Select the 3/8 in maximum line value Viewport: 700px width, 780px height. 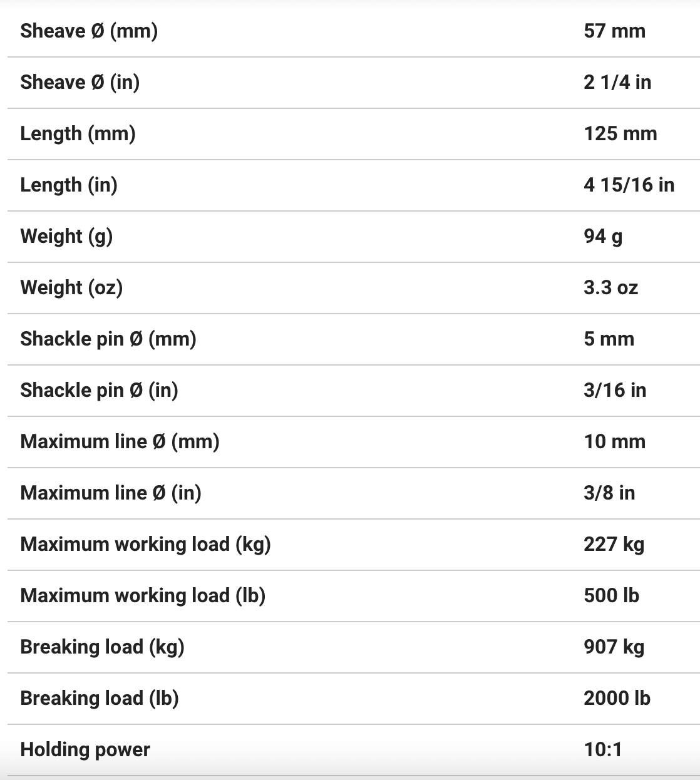[x=609, y=493]
